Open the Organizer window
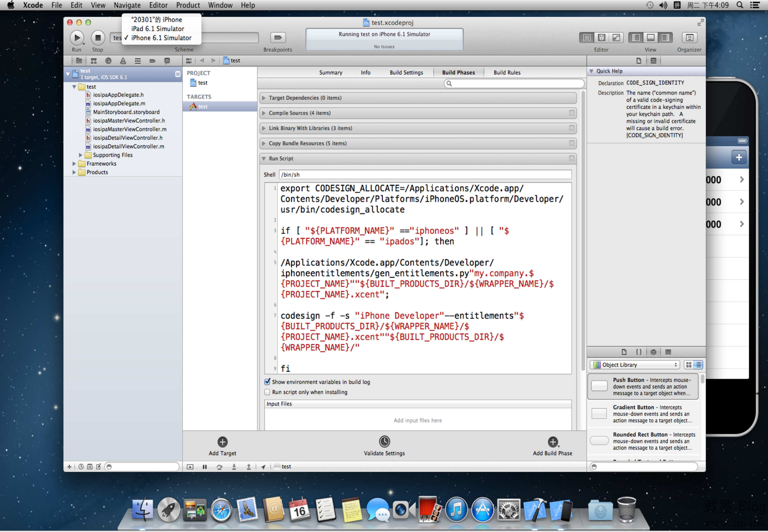 coord(689,38)
